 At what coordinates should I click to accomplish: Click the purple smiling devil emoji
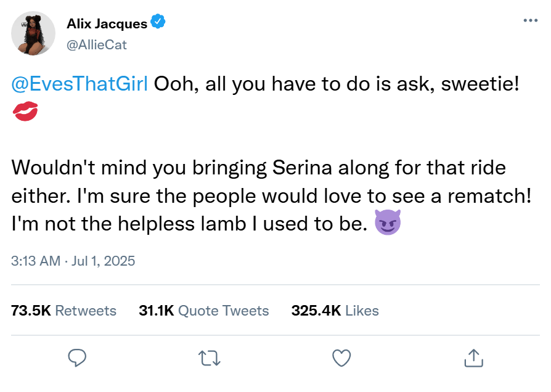pyautogui.click(x=388, y=224)
